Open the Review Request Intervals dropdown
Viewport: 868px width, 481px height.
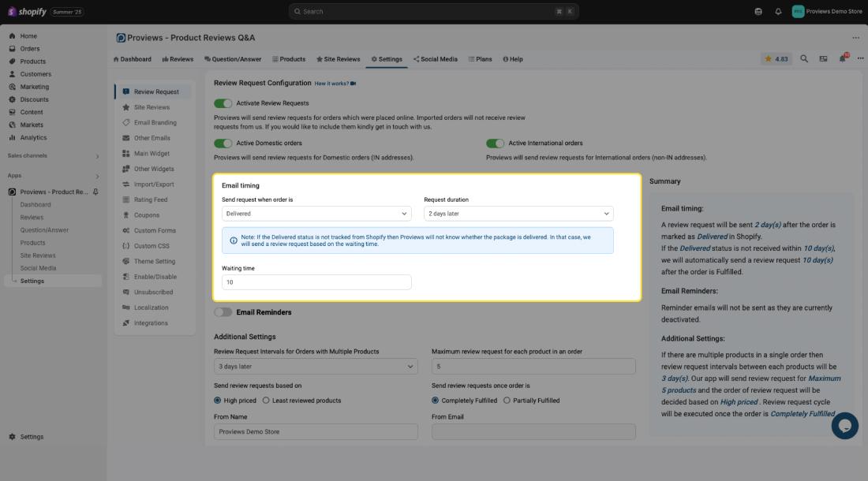[316, 367]
